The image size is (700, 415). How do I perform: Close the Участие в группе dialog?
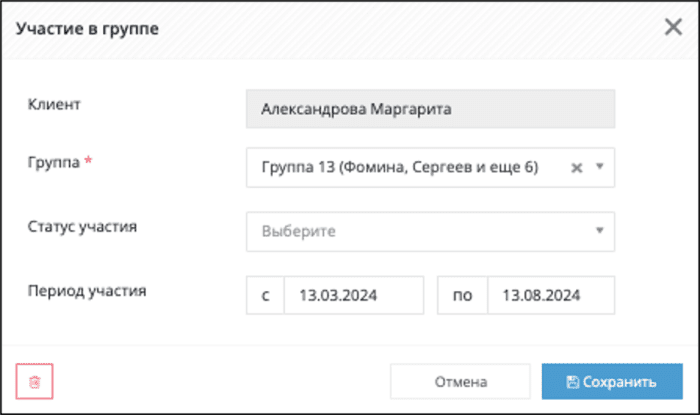[x=673, y=27]
